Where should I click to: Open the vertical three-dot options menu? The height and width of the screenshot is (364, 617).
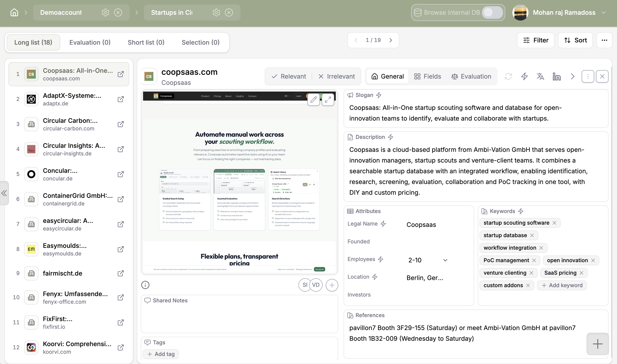coord(588,77)
